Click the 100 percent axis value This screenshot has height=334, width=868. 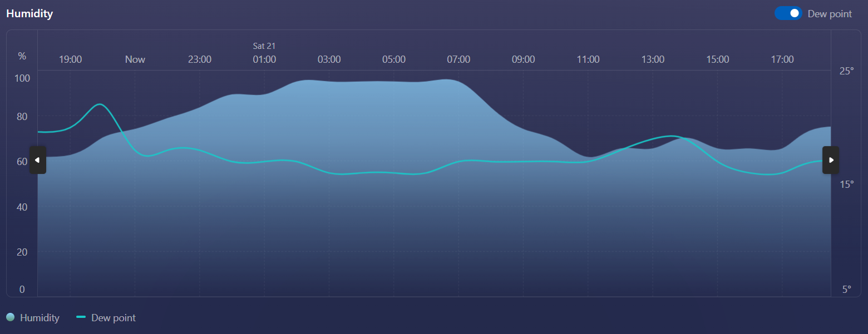[22, 78]
